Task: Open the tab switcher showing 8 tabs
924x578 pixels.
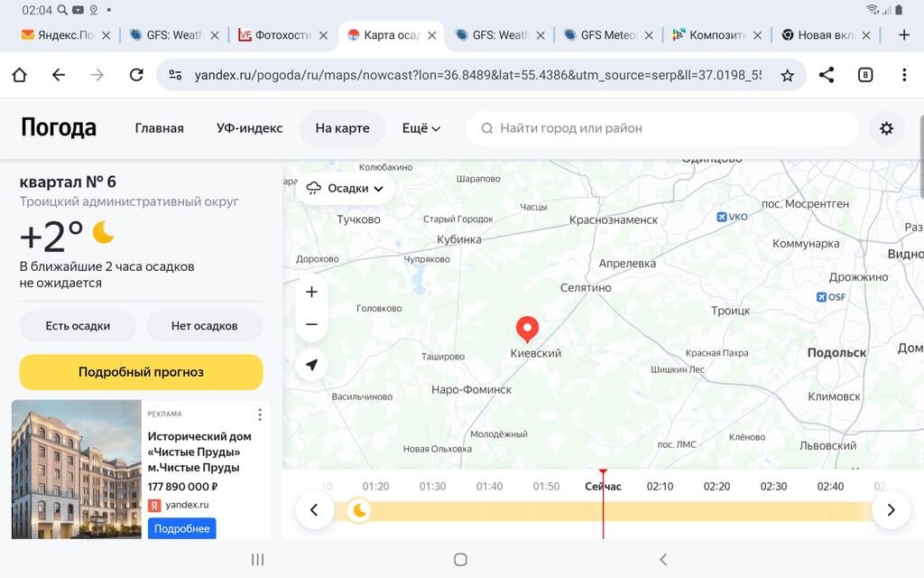Action: [865, 75]
